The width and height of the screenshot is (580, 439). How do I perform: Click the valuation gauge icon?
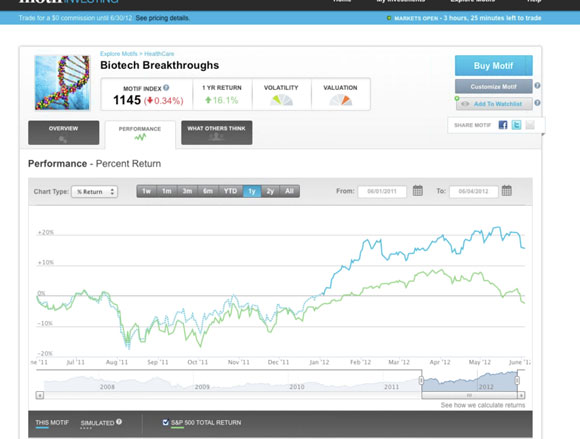pos(340,100)
